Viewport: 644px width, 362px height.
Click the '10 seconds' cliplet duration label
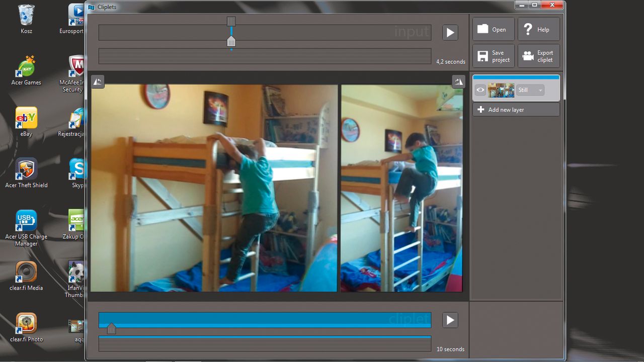coord(450,349)
